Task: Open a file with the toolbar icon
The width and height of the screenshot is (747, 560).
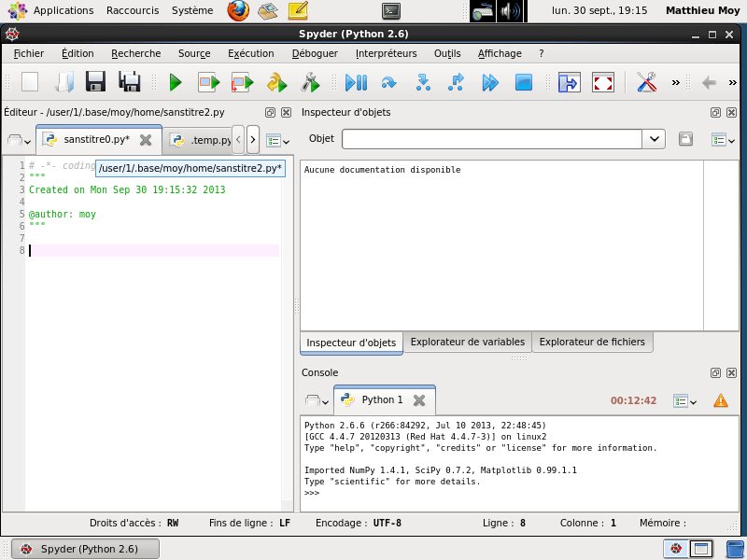Action: coord(63,82)
